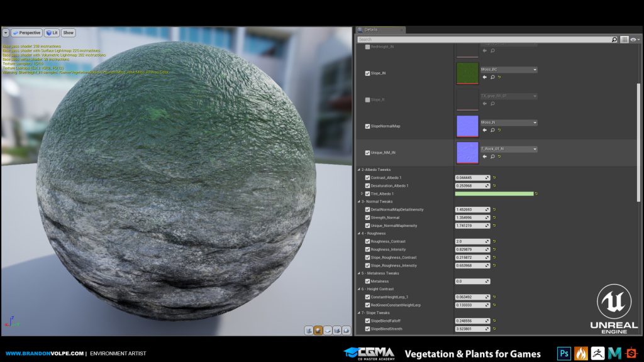Image resolution: width=644 pixels, height=362 pixels.
Task: Reset Contrast_Albedo 1 value to default
Action: click(x=494, y=178)
